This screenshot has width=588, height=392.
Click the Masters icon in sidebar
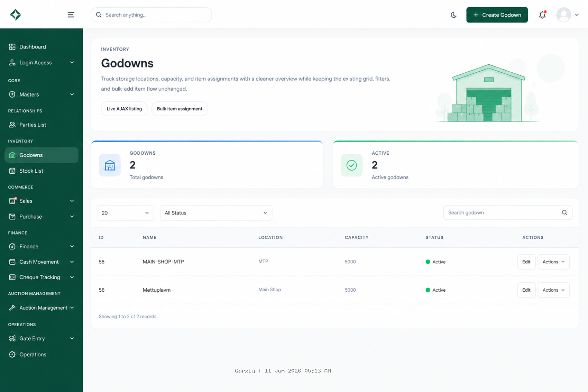12,94
